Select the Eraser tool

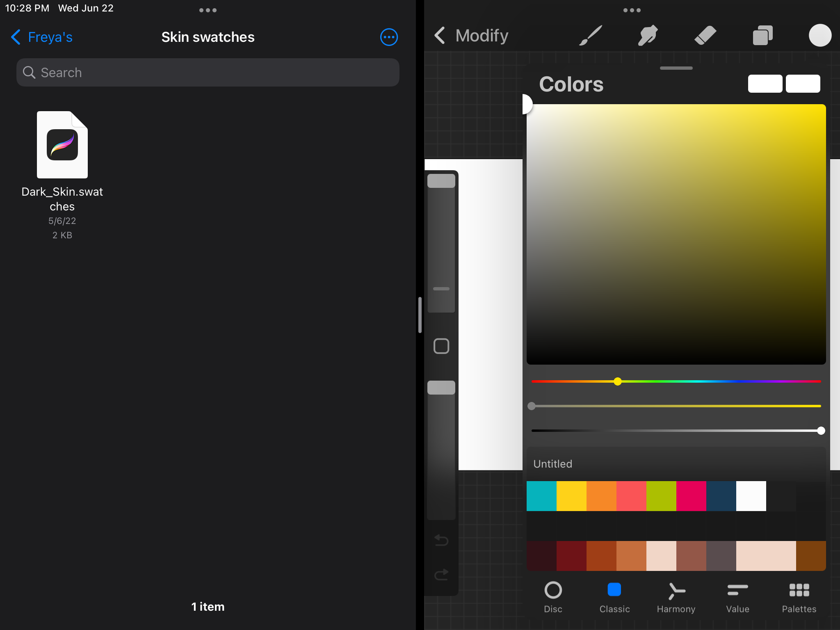705,36
